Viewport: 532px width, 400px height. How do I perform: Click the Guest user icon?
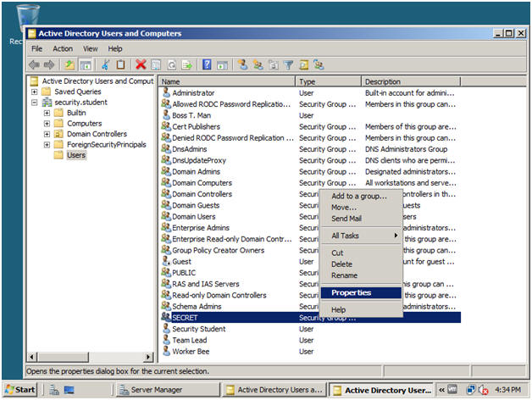point(166,261)
